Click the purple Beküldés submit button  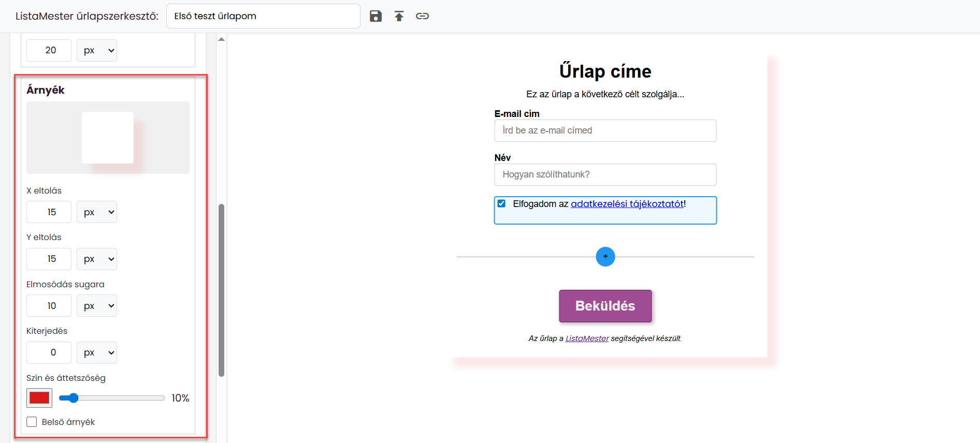point(605,306)
